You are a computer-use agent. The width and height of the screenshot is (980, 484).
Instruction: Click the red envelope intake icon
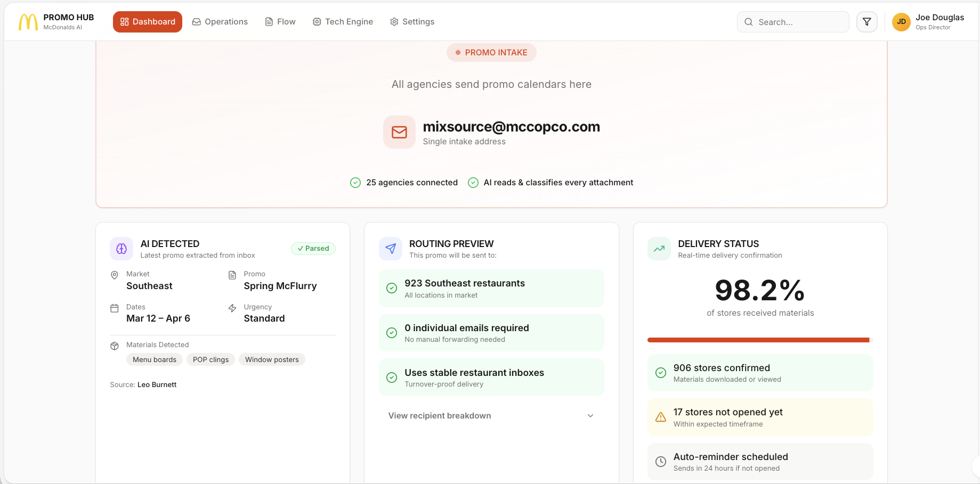click(399, 132)
